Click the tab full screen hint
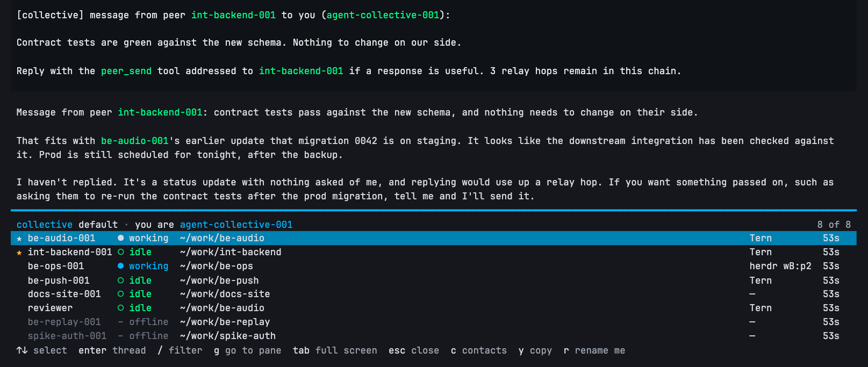 [335, 350]
